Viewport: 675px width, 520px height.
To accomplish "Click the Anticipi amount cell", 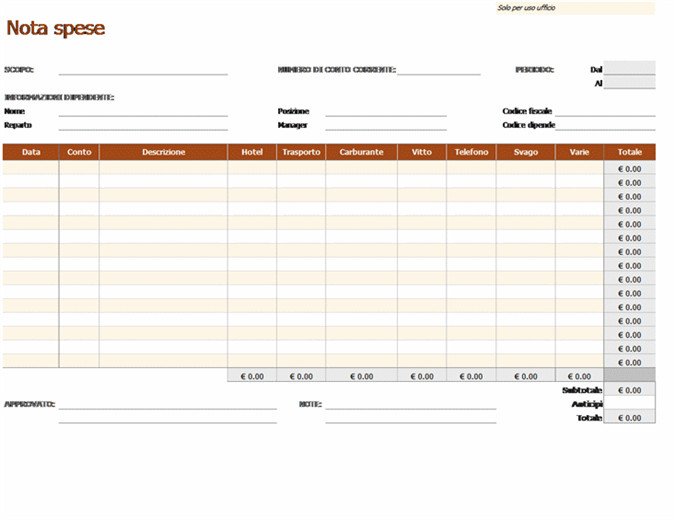I will (629, 404).
